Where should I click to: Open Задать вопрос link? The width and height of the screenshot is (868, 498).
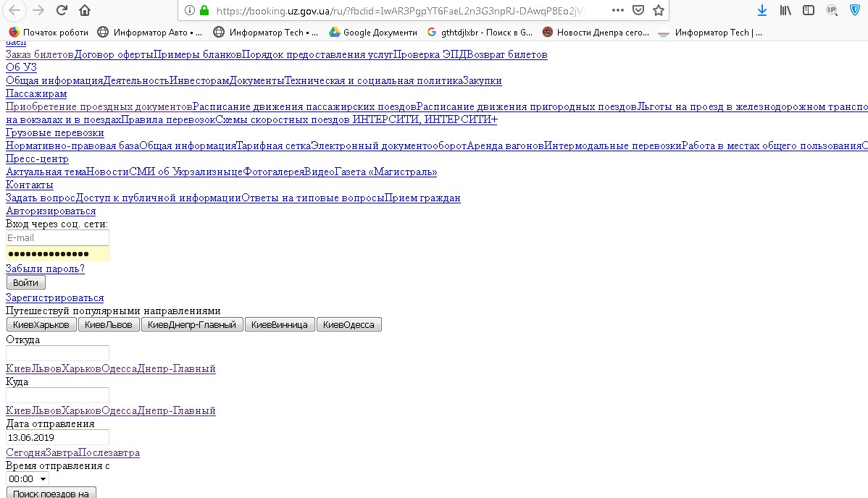click(41, 198)
